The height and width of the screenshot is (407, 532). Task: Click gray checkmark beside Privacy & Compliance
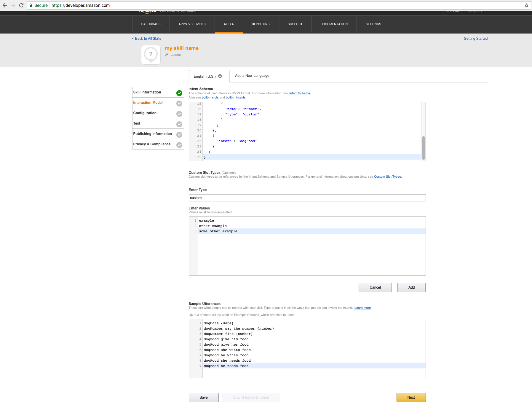pyautogui.click(x=179, y=145)
